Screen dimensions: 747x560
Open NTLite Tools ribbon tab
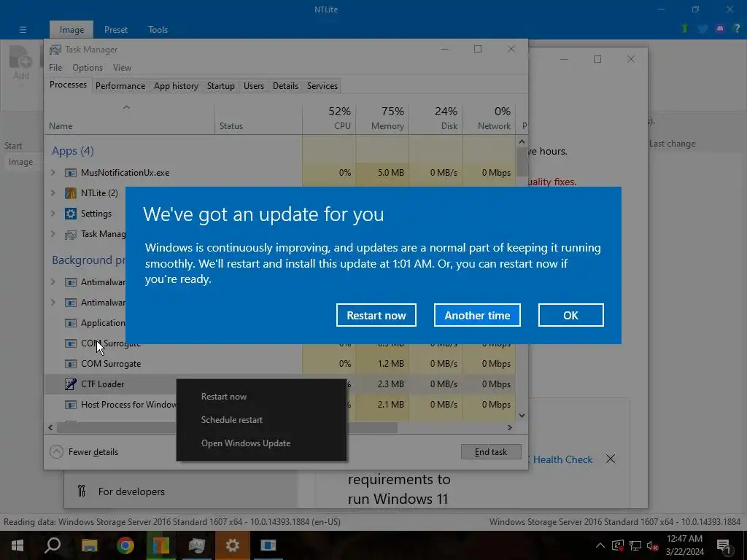pos(158,29)
